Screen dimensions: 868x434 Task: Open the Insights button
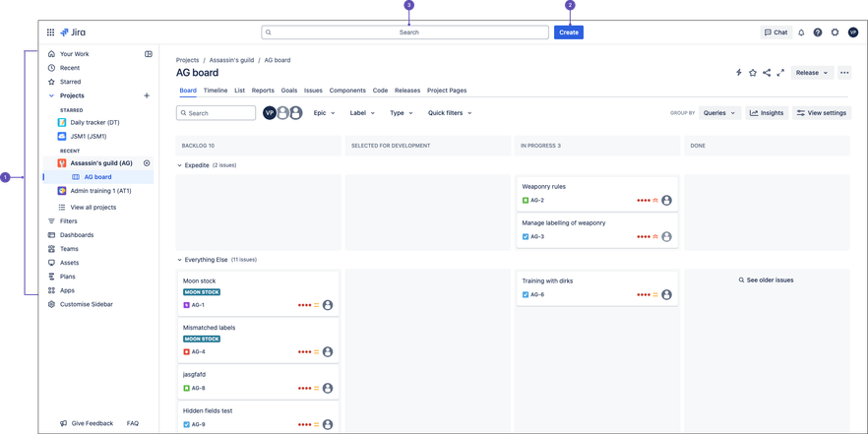click(x=767, y=113)
